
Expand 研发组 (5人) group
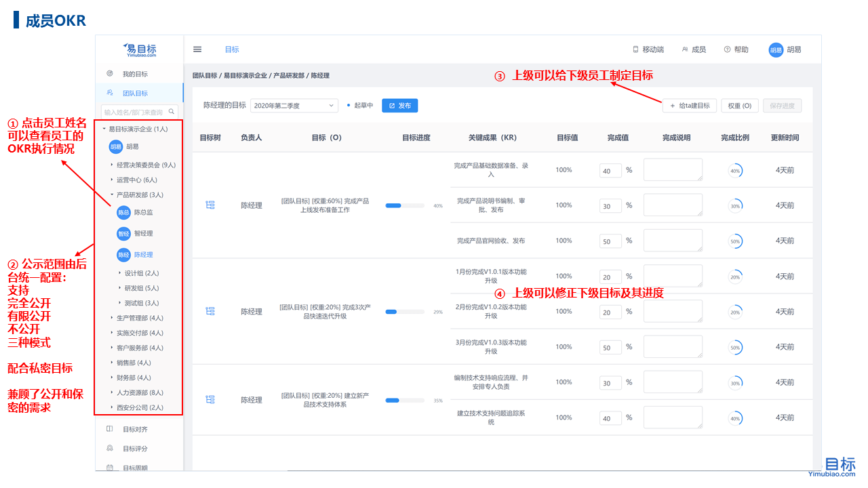coord(120,288)
